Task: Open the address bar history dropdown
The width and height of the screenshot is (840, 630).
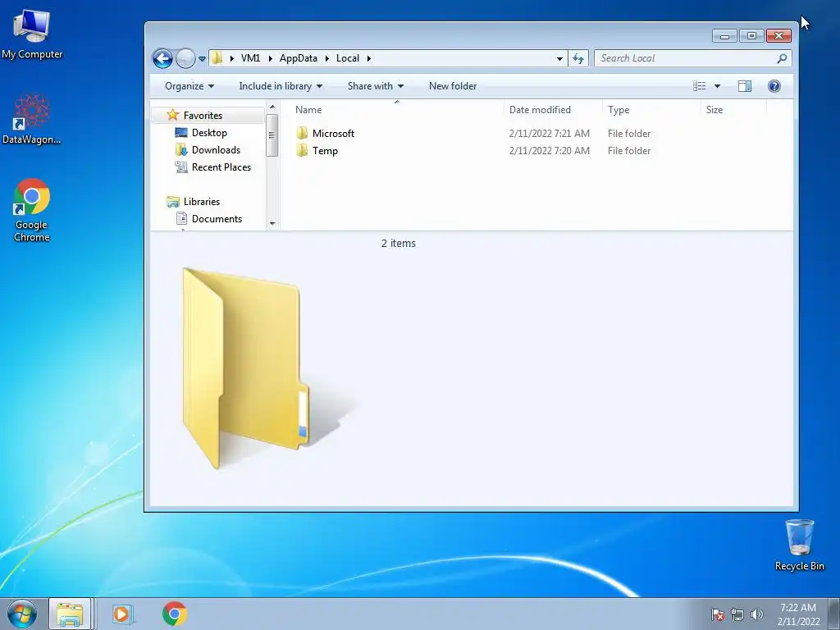Action: [559, 58]
